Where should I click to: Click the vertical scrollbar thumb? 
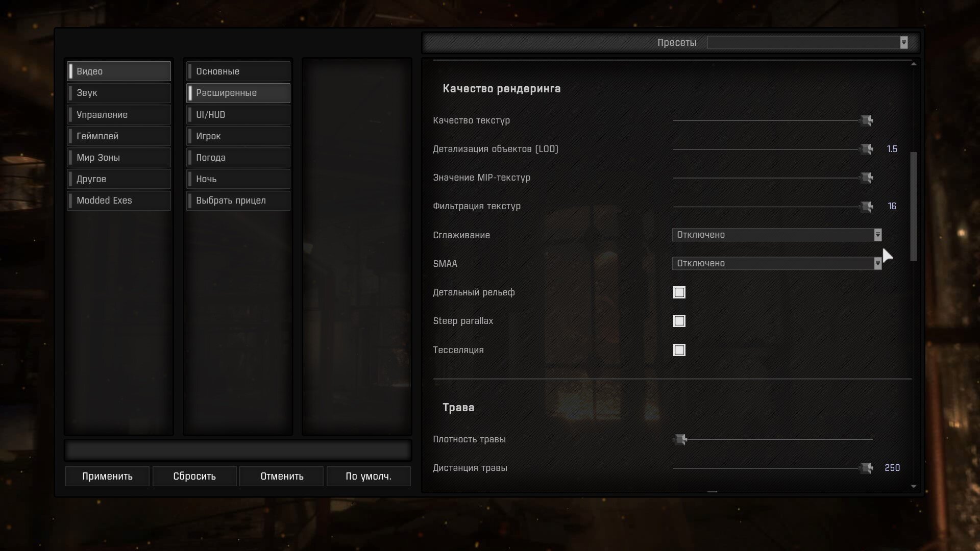914,207
